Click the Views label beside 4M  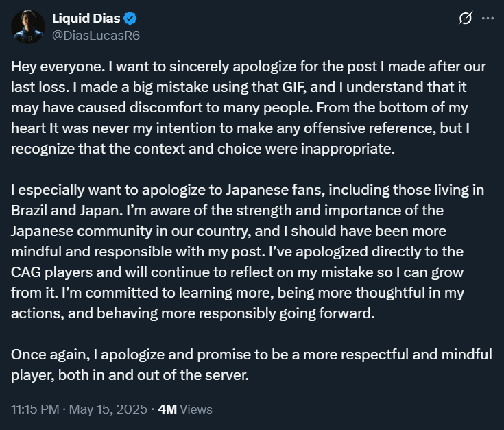coord(196,409)
